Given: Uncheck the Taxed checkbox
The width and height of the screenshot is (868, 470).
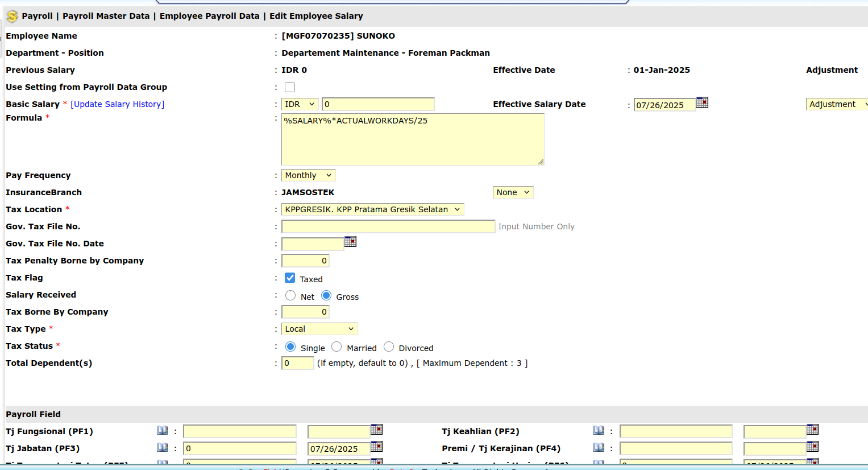Looking at the screenshot, I should (x=290, y=278).
